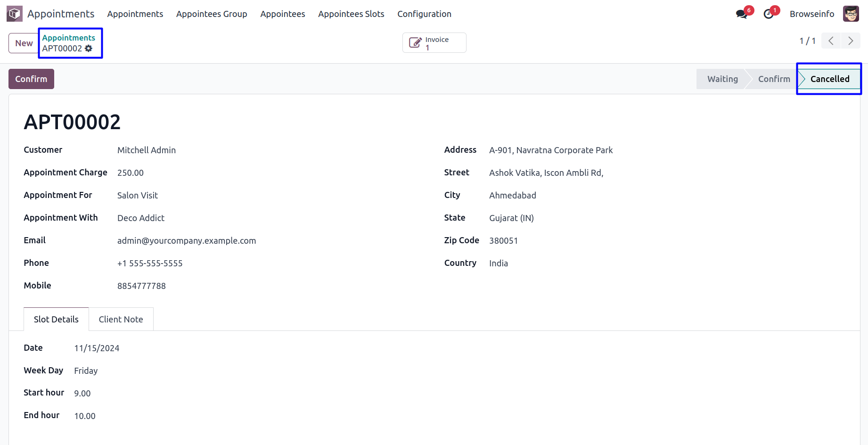
Task: Switch to the Client Note tab
Action: click(121, 319)
